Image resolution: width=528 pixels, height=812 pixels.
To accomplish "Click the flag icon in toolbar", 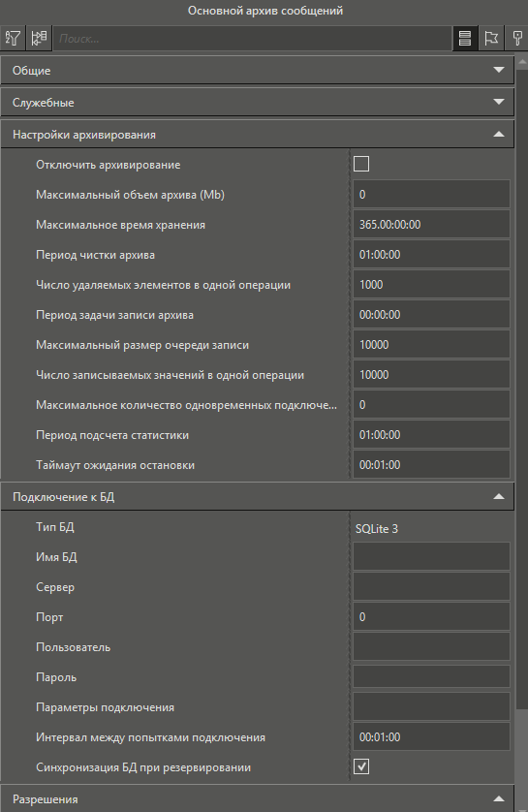I will [491, 38].
